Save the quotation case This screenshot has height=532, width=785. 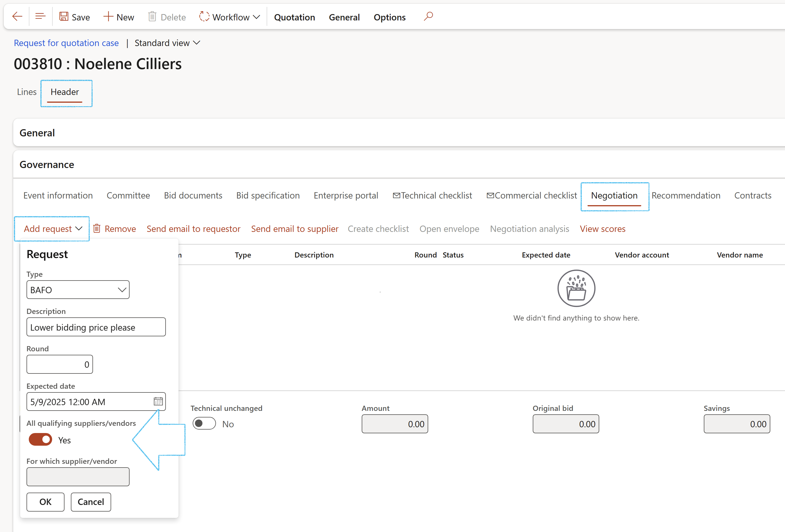pyautogui.click(x=75, y=17)
